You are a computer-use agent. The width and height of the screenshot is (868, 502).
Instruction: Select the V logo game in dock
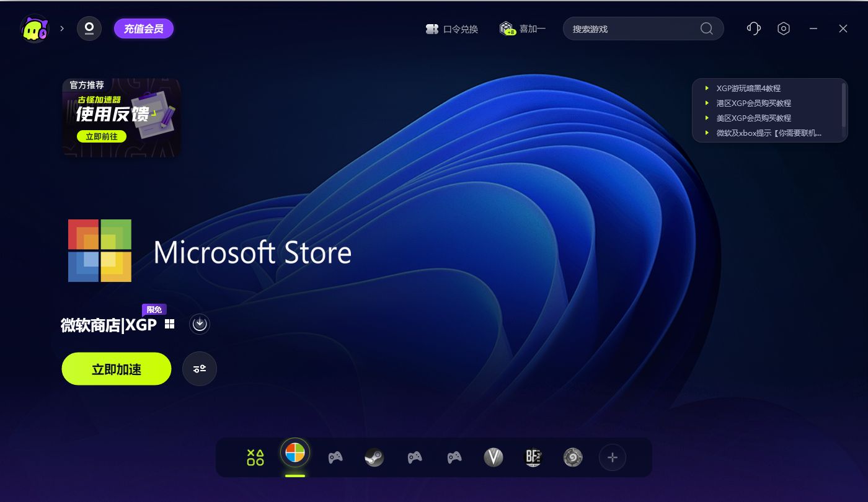tap(494, 458)
